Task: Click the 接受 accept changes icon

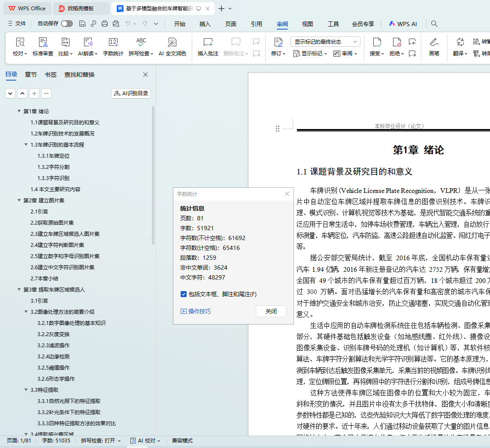Action: pos(377,42)
